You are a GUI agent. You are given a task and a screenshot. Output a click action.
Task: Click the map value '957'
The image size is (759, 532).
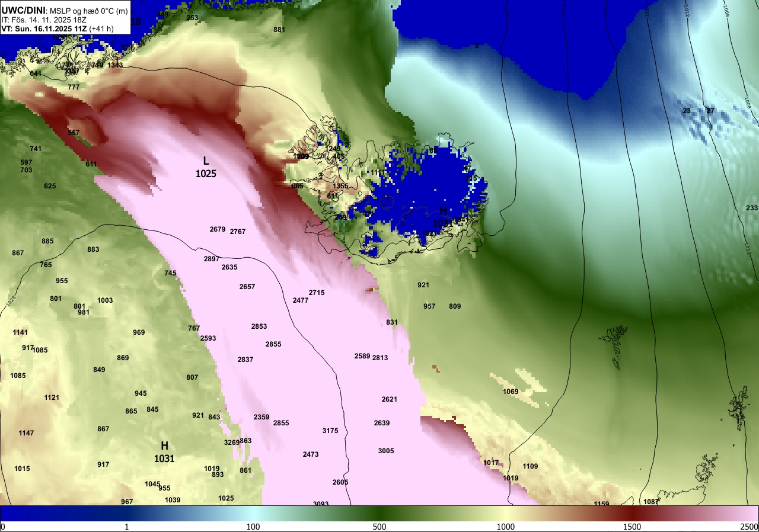click(x=429, y=306)
